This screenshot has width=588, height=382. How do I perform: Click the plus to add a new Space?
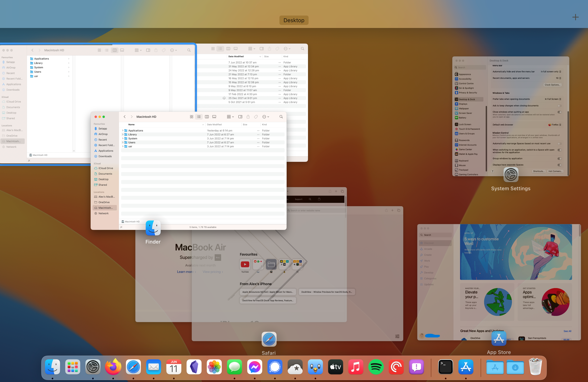(x=575, y=17)
